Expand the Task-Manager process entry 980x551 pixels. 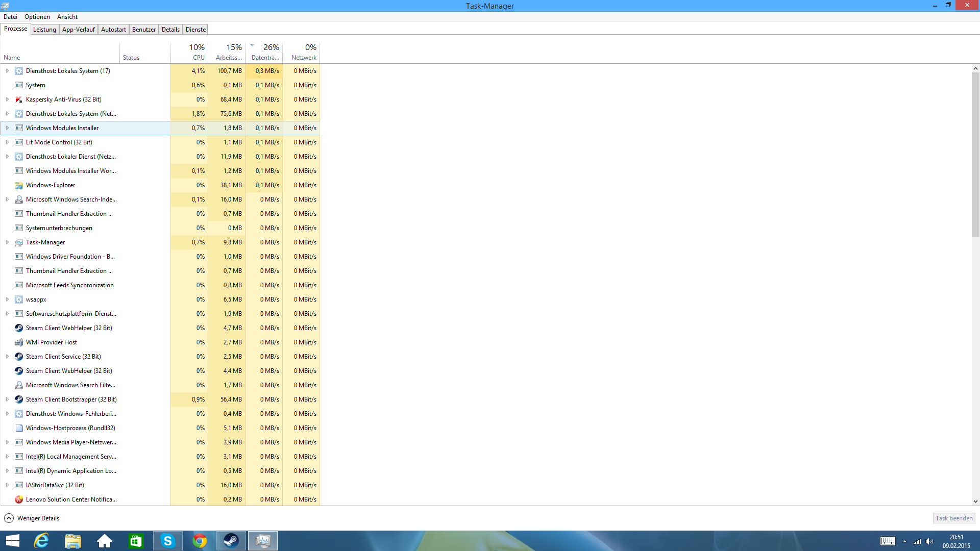click(7, 242)
